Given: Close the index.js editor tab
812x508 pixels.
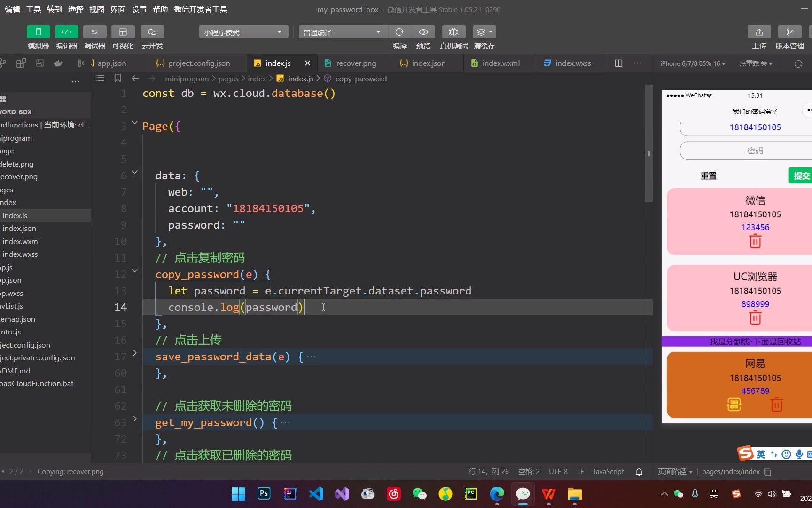Looking at the screenshot, I should tap(307, 63).
